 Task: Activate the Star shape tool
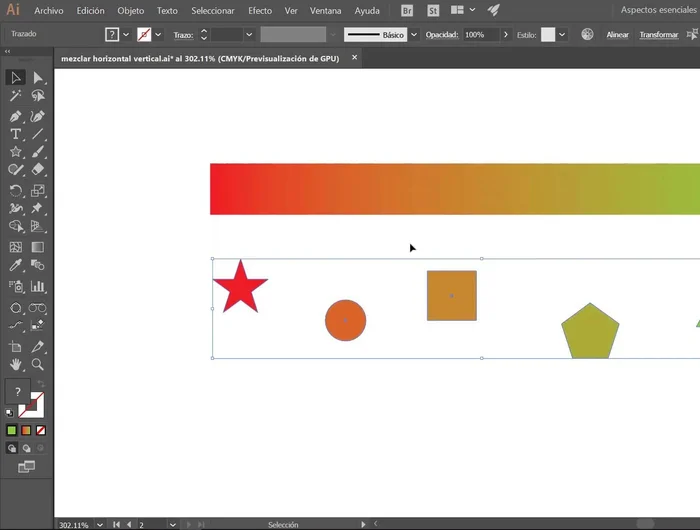coord(16,152)
